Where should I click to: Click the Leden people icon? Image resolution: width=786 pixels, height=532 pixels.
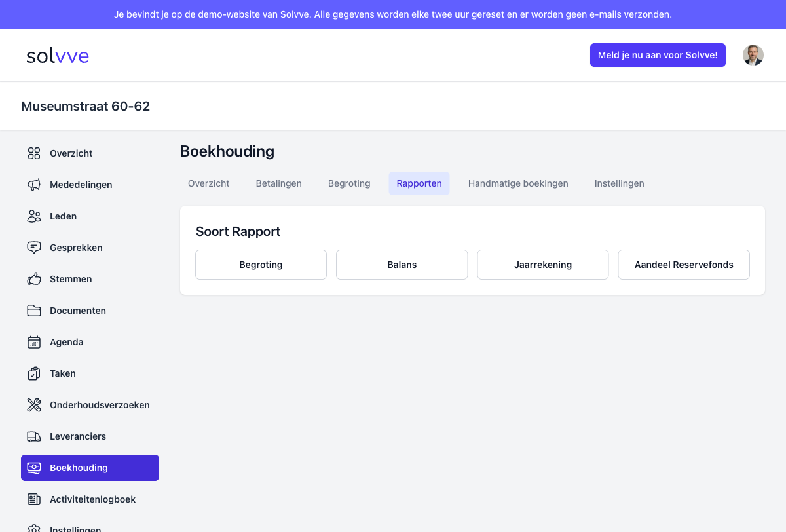click(x=34, y=216)
